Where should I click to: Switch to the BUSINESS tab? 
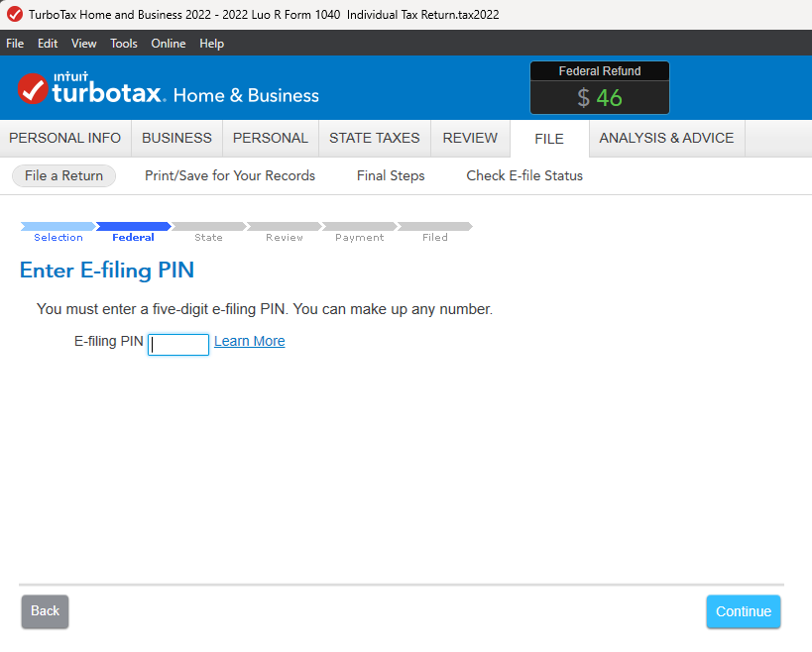click(x=177, y=138)
